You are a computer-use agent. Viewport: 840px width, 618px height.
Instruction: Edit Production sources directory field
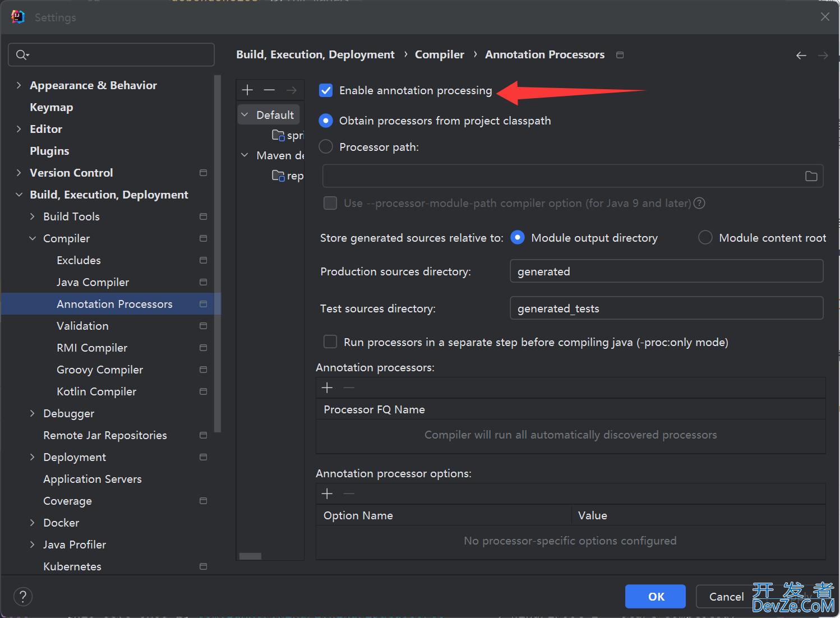pos(667,271)
